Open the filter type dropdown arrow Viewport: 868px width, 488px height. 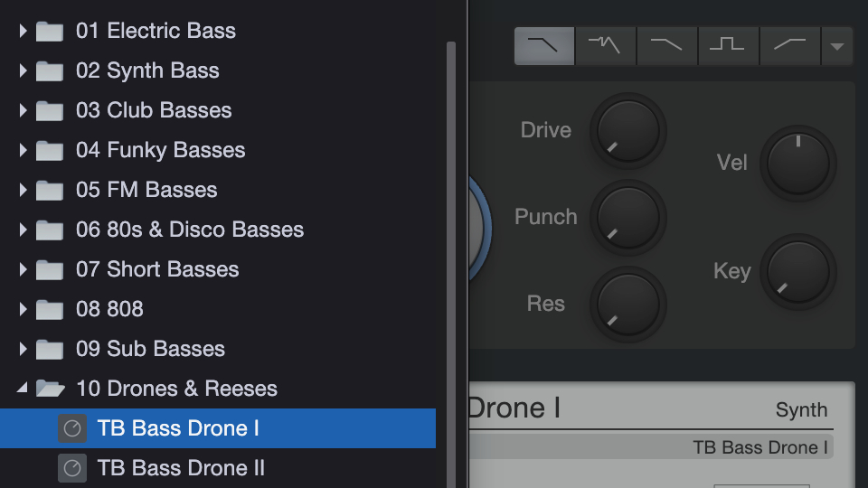coord(837,47)
